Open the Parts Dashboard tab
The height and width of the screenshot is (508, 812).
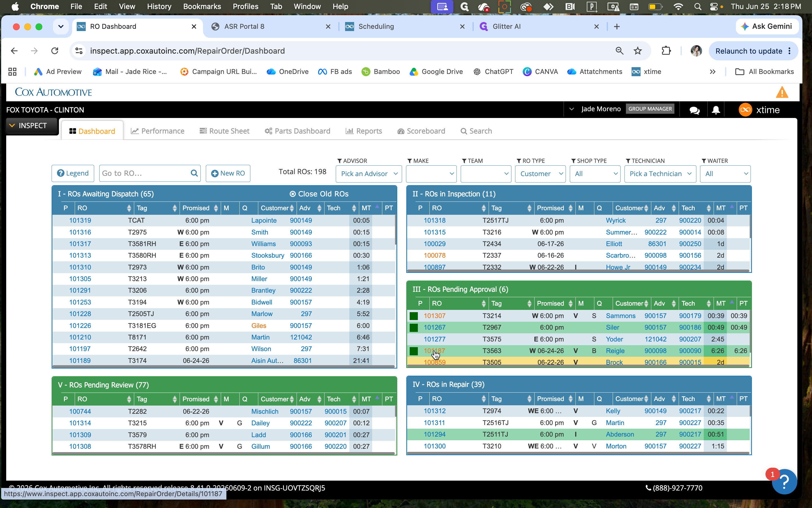point(298,131)
